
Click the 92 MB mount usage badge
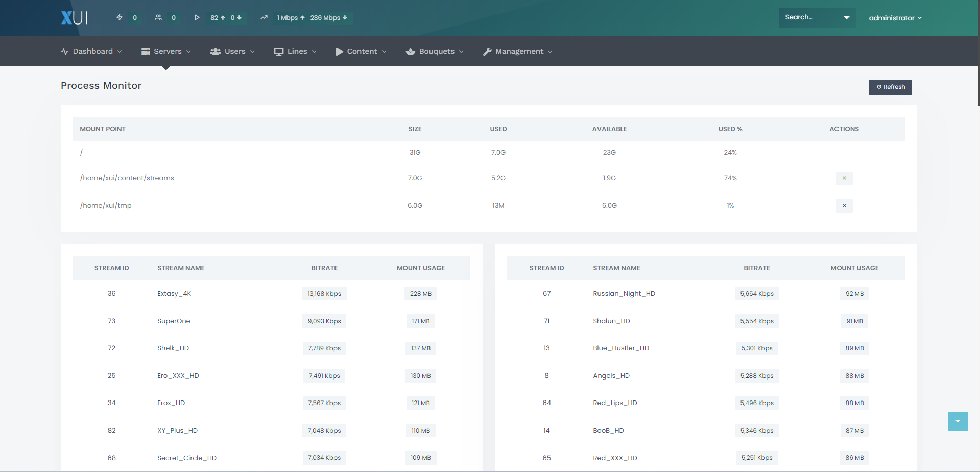[x=854, y=294]
